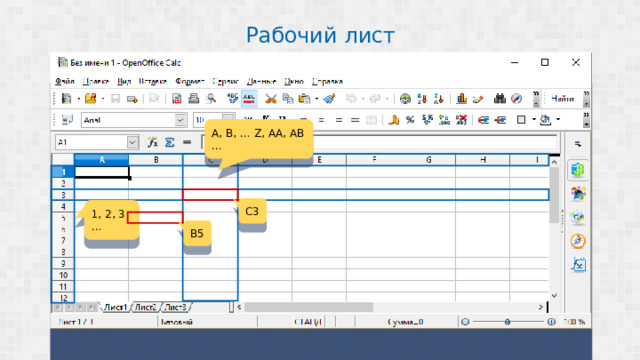The height and width of the screenshot is (360, 640).
Task: Create a new spreadsheet document
Action: (66, 98)
